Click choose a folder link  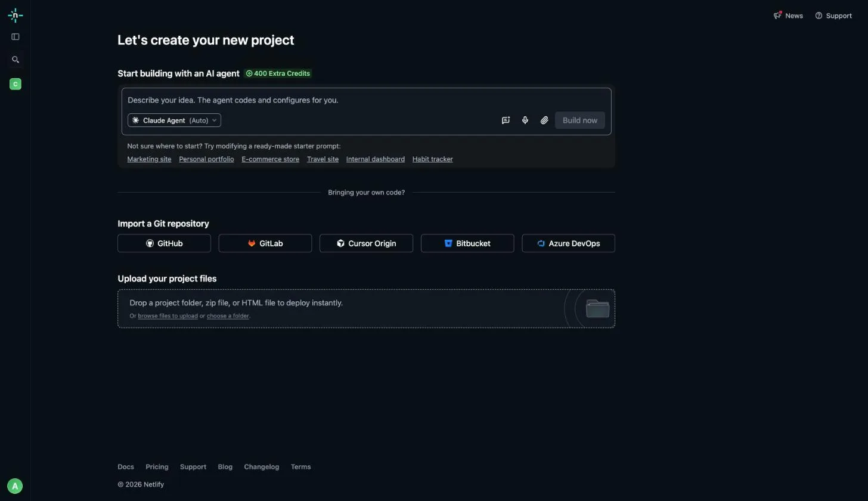[x=228, y=316]
